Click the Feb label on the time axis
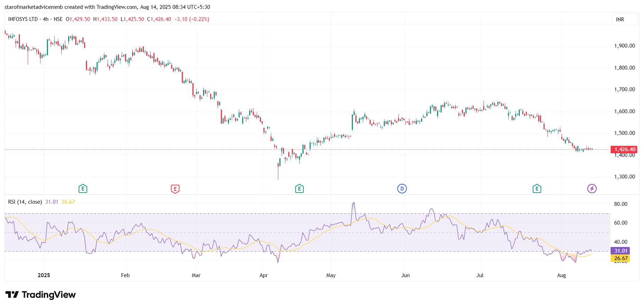This screenshot has height=308, width=644. tap(125, 275)
